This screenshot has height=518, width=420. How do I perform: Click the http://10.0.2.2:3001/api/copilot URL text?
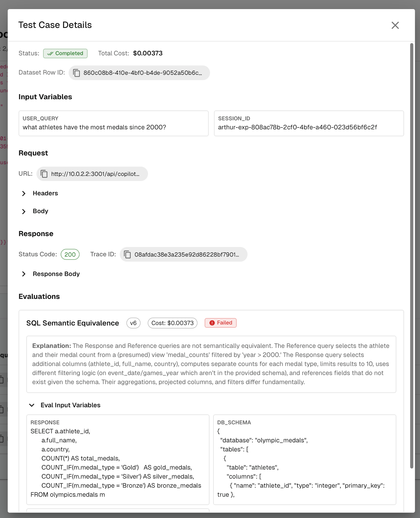click(x=96, y=174)
